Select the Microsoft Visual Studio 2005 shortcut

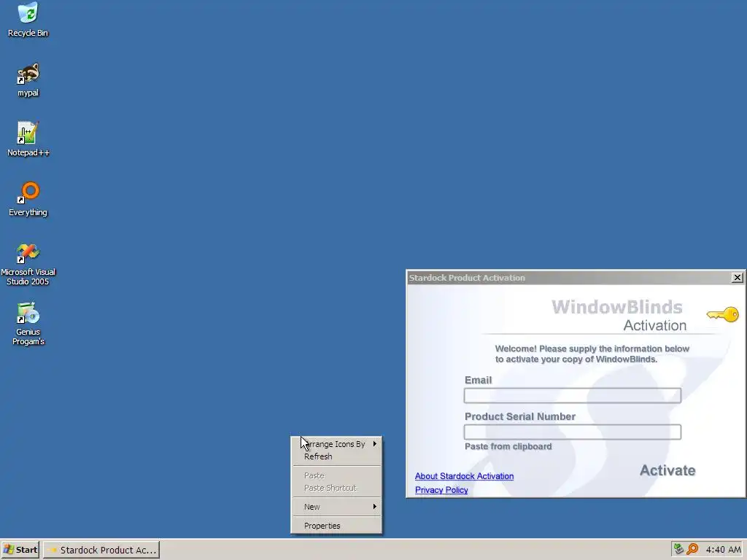click(28, 264)
